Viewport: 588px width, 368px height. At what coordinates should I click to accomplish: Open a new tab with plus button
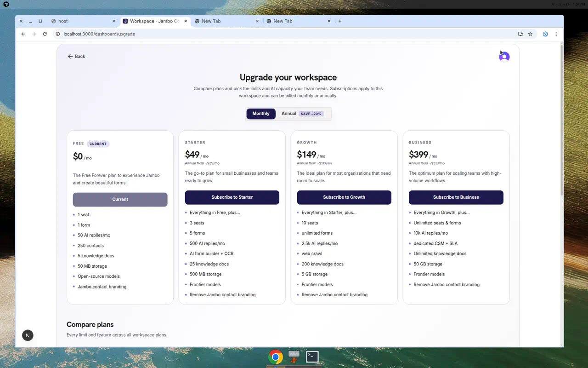pos(340,21)
